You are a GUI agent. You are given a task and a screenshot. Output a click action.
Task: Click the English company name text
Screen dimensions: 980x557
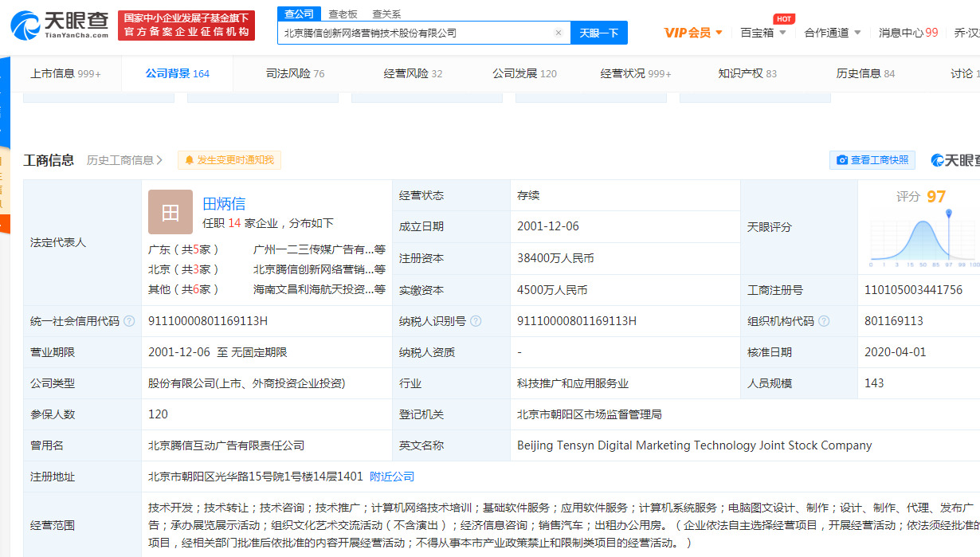point(694,445)
